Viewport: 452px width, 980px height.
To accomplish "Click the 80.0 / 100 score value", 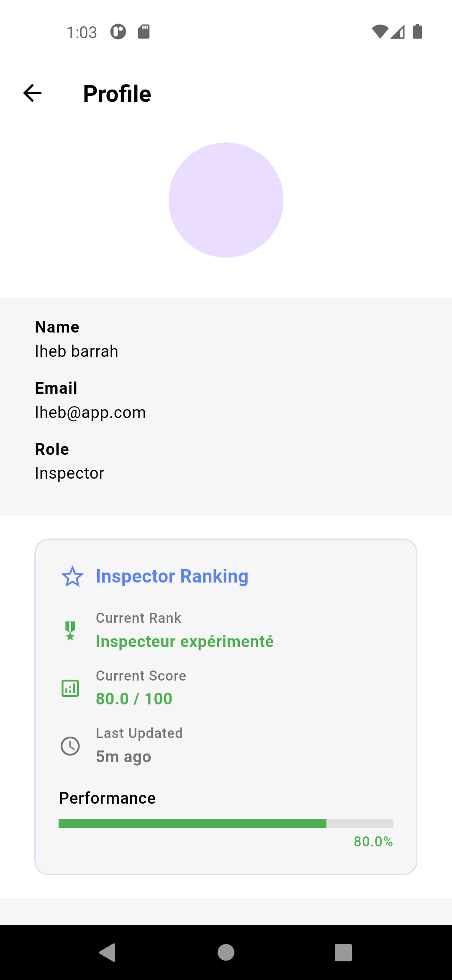I will (134, 699).
